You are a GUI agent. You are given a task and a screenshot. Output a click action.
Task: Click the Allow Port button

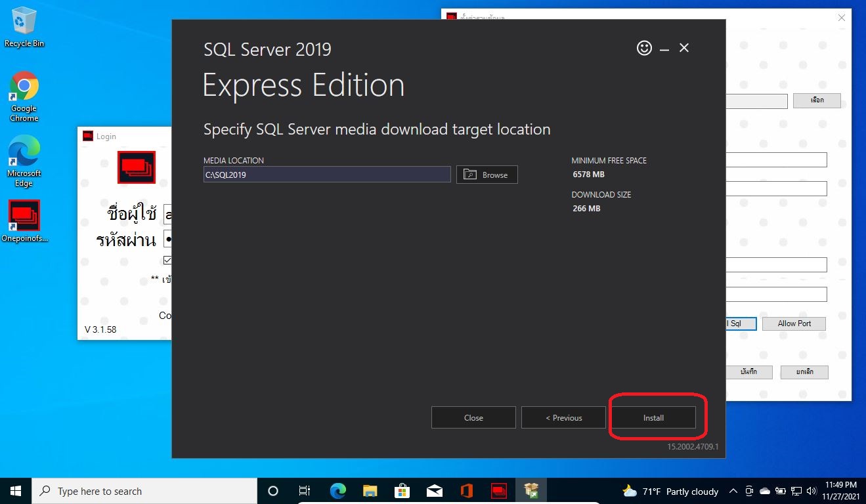click(x=794, y=324)
